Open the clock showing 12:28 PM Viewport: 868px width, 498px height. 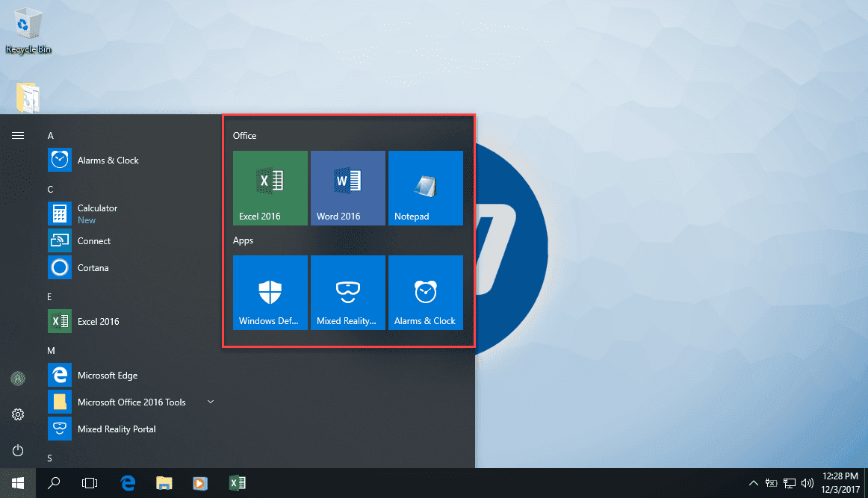click(x=840, y=483)
